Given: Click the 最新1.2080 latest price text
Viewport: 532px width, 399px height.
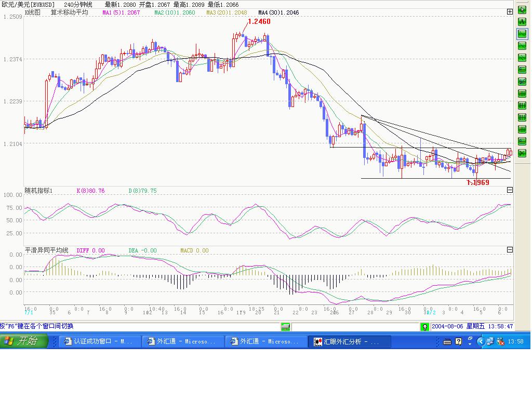Looking at the screenshot, I should click(120, 5).
